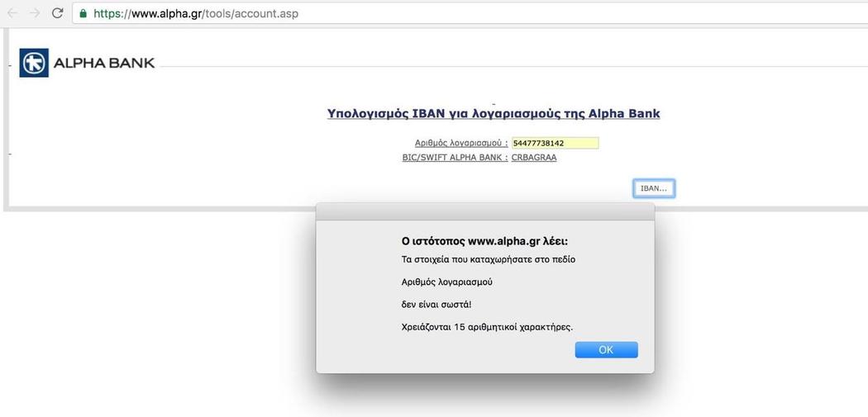Click the dialog title Ο ιστότοπος www.alpha.gr λέει
This screenshot has width=868, height=417.
pyautogui.click(x=484, y=241)
